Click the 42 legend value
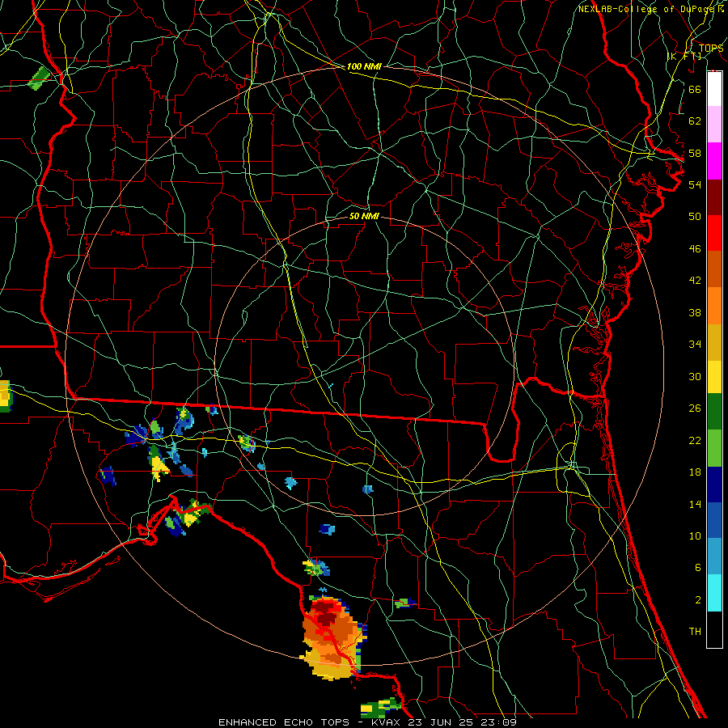Image resolution: width=728 pixels, height=728 pixels. coord(695,281)
